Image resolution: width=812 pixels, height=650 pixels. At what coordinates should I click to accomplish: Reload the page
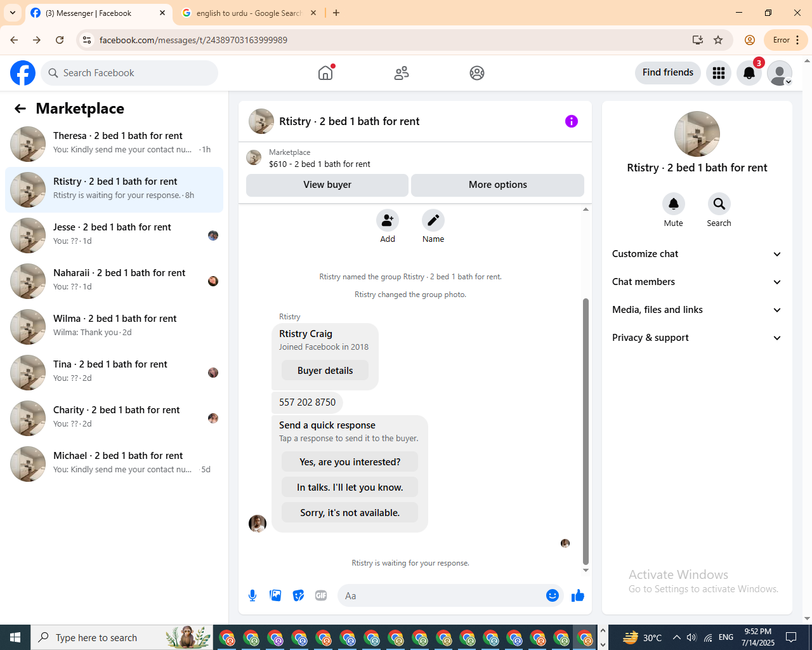pyautogui.click(x=60, y=40)
